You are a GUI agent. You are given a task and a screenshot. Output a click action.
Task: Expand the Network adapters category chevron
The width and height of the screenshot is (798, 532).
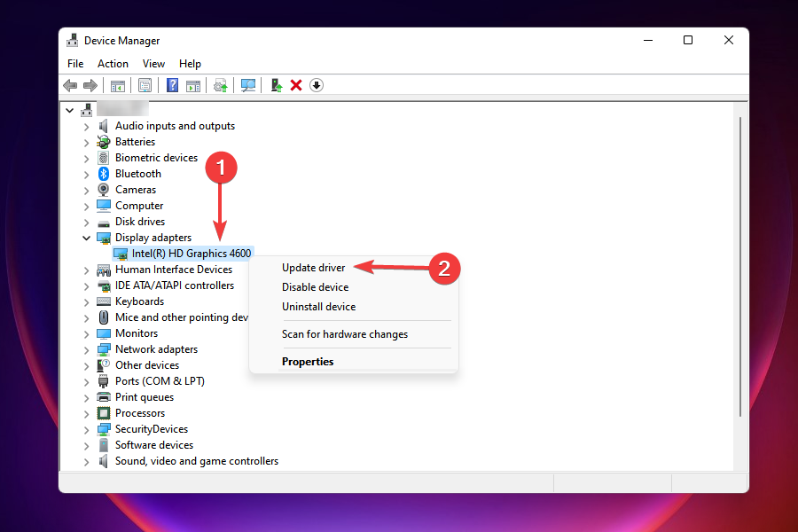click(87, 349)
